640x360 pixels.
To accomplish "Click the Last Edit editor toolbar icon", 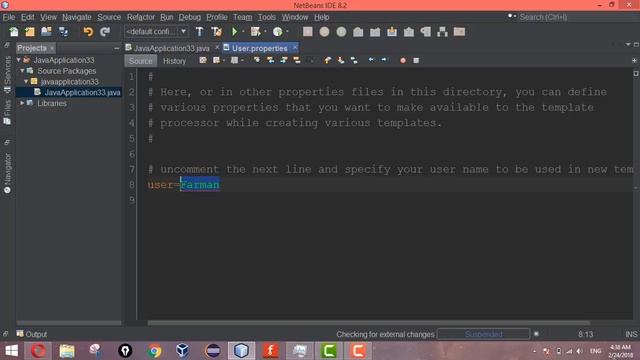I will pyautogui.click(x=203, y=60).
